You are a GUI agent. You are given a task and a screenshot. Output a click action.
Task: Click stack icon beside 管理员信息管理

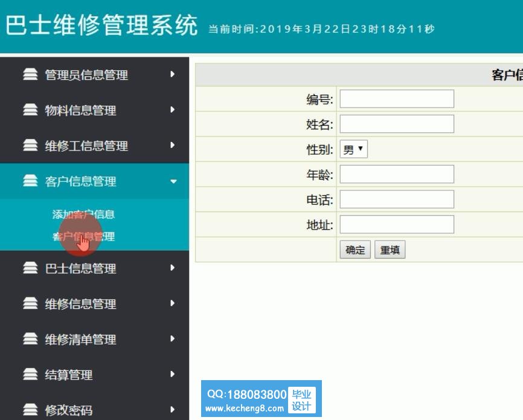coord(30,74)
